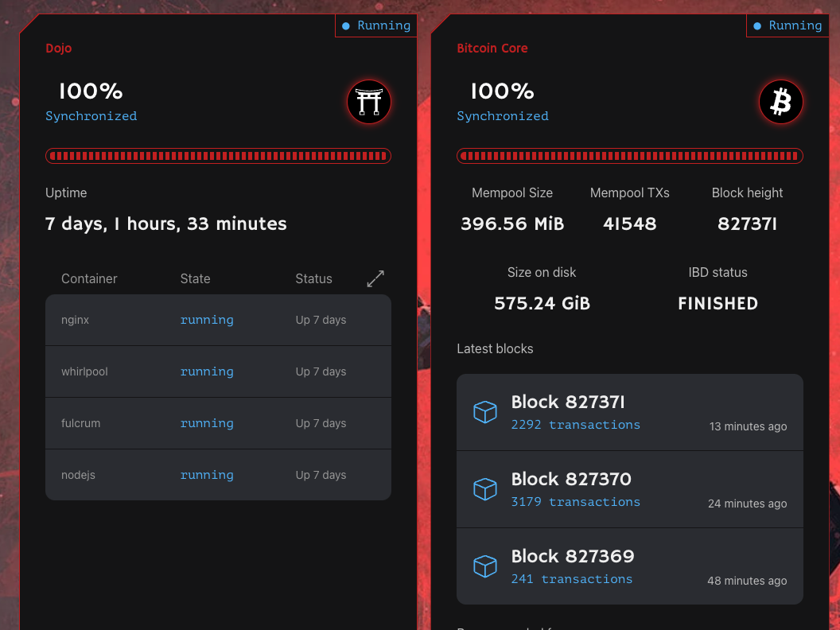Viewport: 840px width, 630px height.
Task: Click the cube icon for Block 827369
Action: click(485, 566)
